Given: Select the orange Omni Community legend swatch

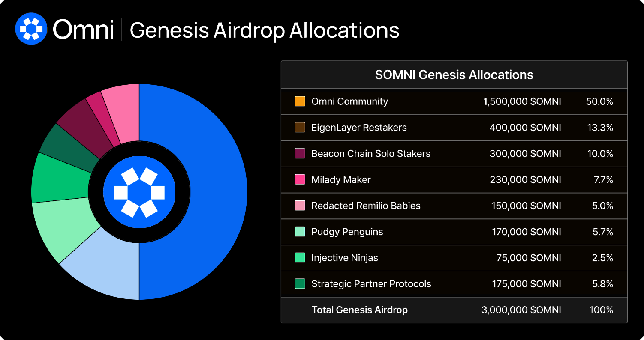Looking at the screenshot, I should [x=300, y=101].
